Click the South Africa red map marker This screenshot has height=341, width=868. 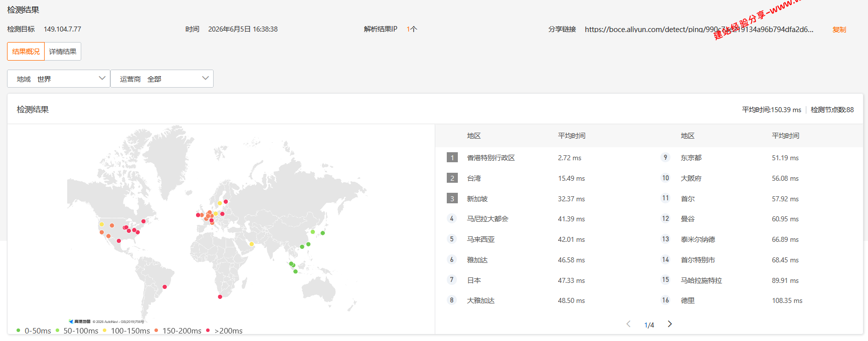pyautogui.click(x=220, y=297)
